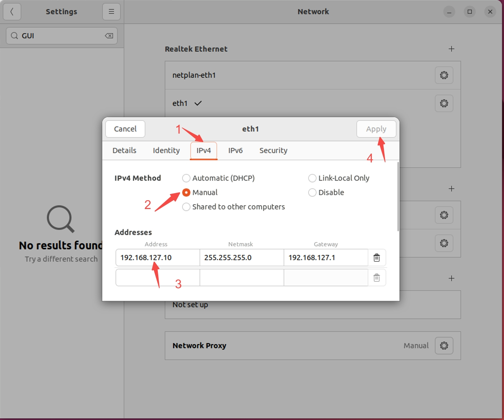Maximize the Network window
The width and height of the screenshot is (504, 420).
pos(470,12)
